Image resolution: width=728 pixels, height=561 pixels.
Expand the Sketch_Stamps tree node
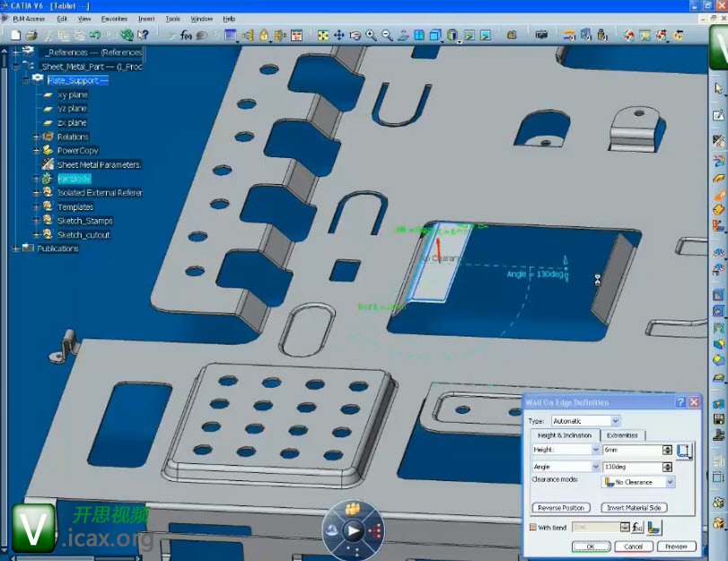[37, 221]
